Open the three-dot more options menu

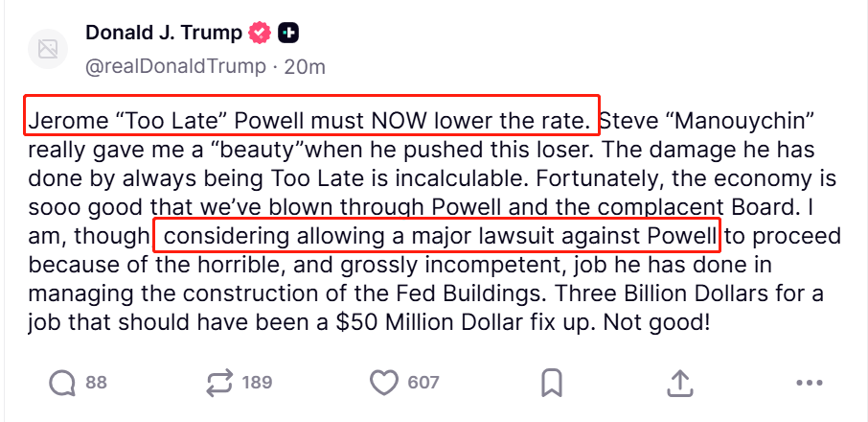coord(810,383)
